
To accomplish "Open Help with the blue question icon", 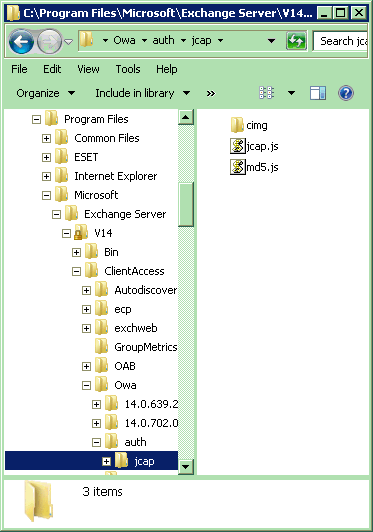I will point(346,93).
